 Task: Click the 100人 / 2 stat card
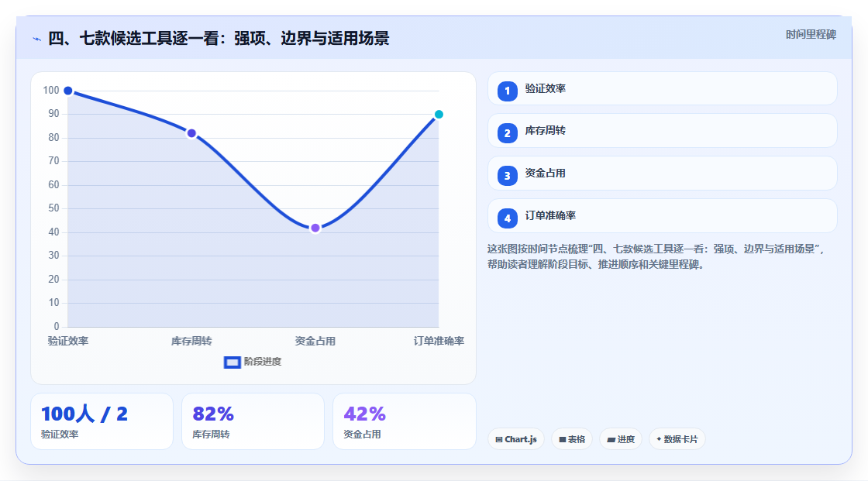102,422
